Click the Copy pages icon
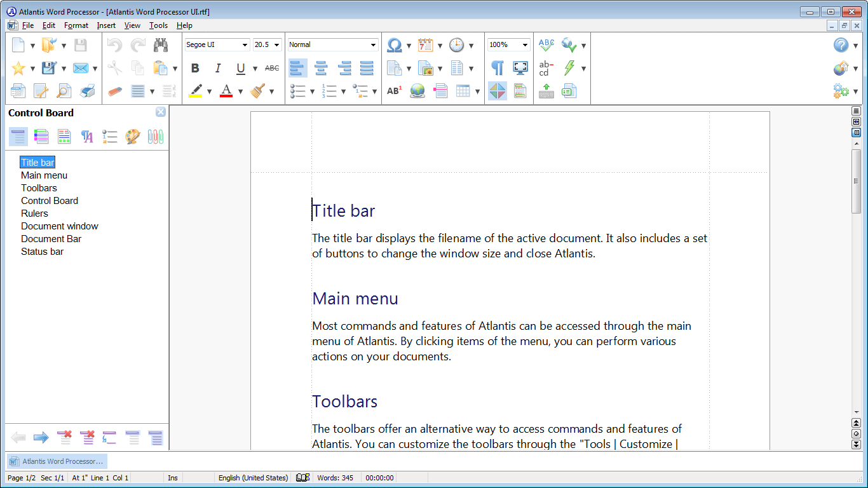Image resolution: width=868 pixels, height=488 pixels. tap(138, 68)
